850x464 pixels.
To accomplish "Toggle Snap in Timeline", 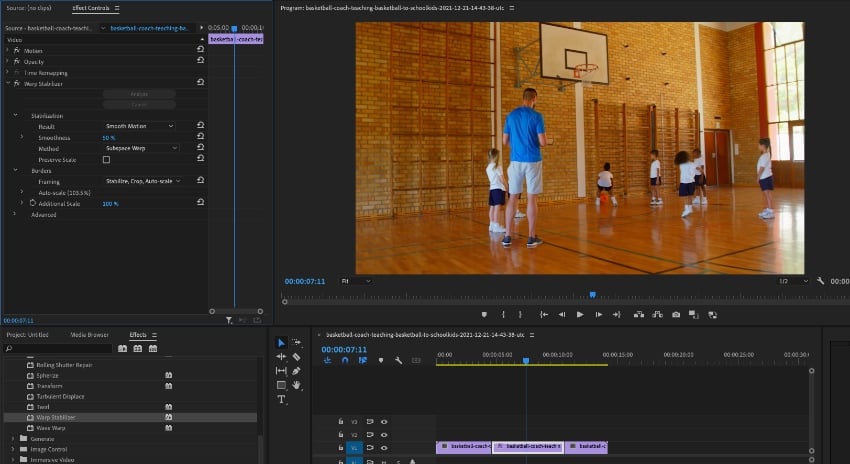I will pyautogui.click(x=345, y=360).
